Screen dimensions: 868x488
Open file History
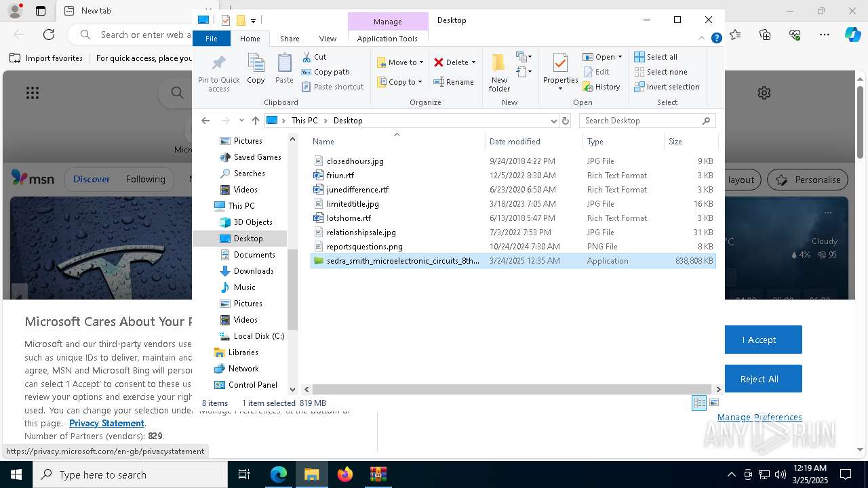601,87
